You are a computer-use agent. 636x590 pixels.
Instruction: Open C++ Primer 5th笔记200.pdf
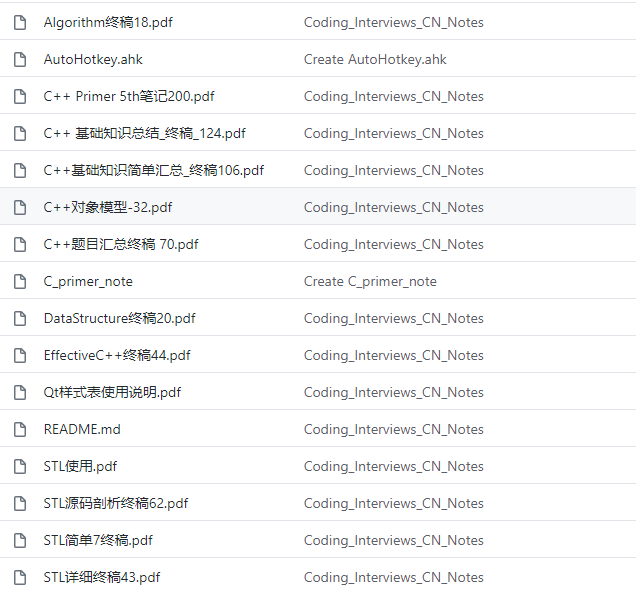129,97
